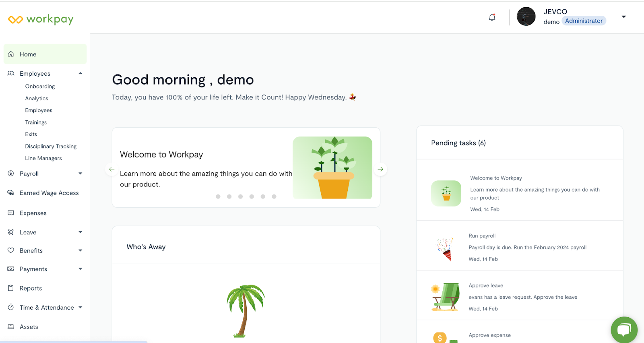Click the Approve expense coin icon
This screenshot has width=644, height=343.
point(440,338)
